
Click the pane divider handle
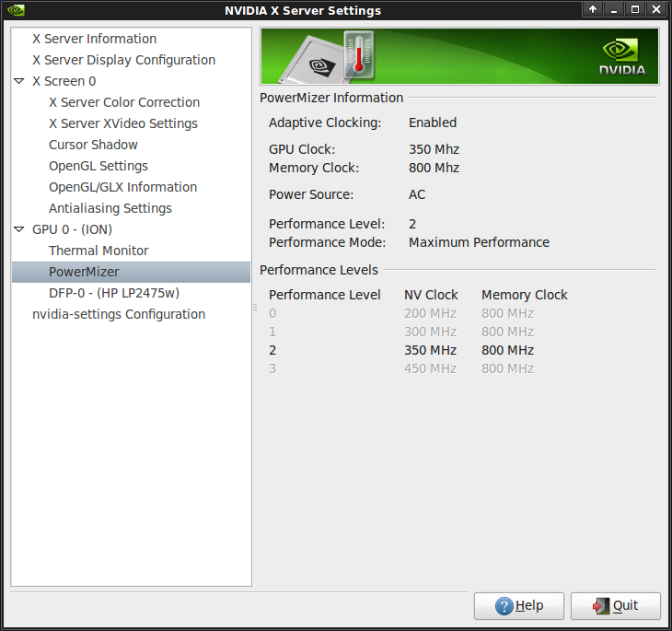[x=255, y=307]
